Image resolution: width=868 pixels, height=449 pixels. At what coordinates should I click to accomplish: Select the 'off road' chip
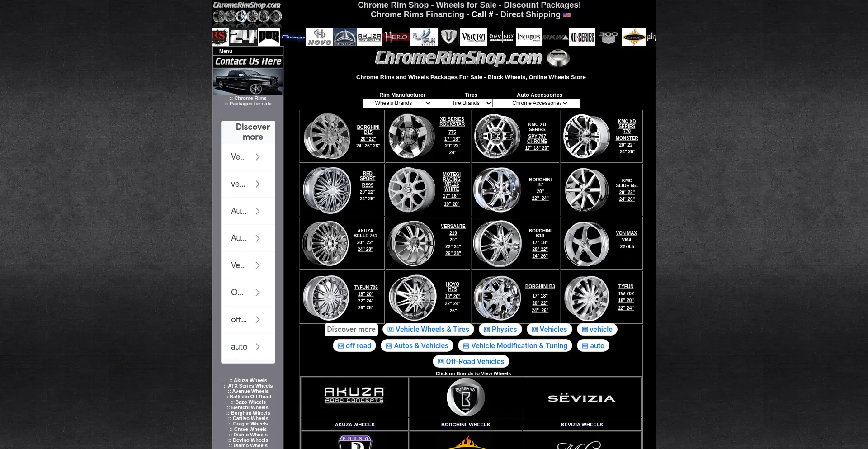click(x=354, y=346)
